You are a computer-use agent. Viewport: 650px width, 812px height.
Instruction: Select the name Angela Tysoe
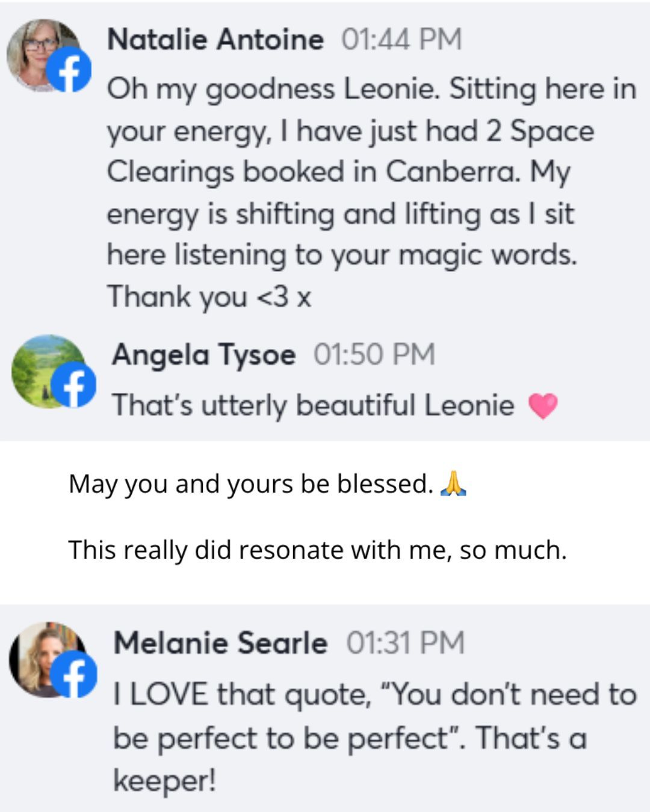pyautogui.click(x=203, y=355)
